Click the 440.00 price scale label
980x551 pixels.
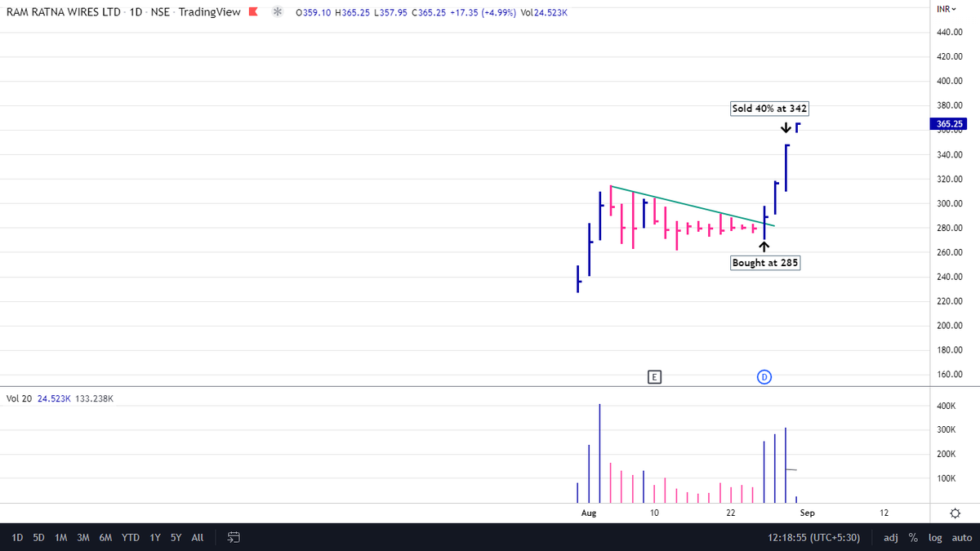[950, 32]
